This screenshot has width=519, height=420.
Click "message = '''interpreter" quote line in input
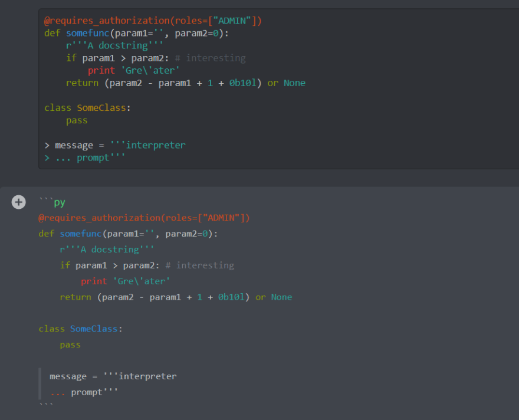coord(113,376)
